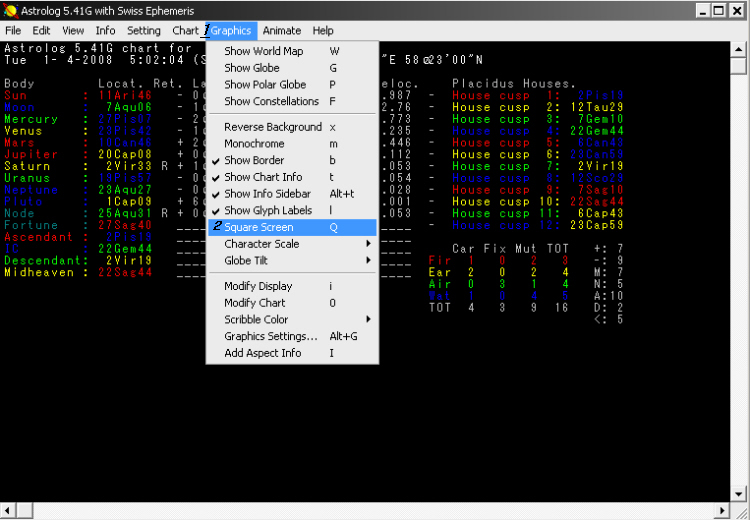Minimize the Astrolog window
The height and width of the screenshot is (520, 750).
tap(703, 11)
